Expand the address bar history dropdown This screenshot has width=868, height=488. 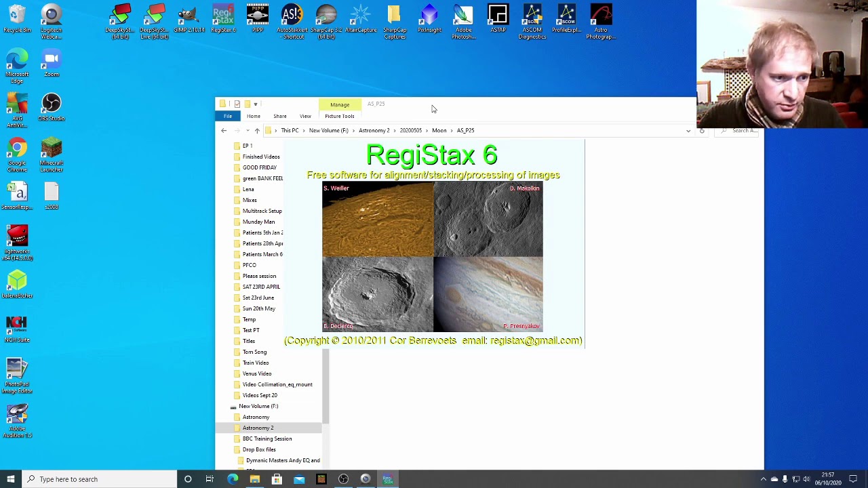[688, 130]
